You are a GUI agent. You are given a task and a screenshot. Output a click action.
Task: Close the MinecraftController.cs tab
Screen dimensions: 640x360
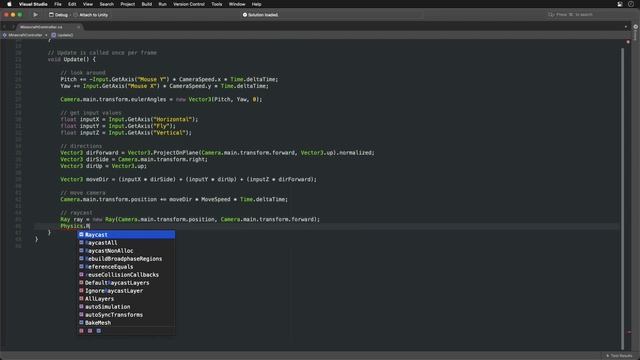[x=78, y=27]
